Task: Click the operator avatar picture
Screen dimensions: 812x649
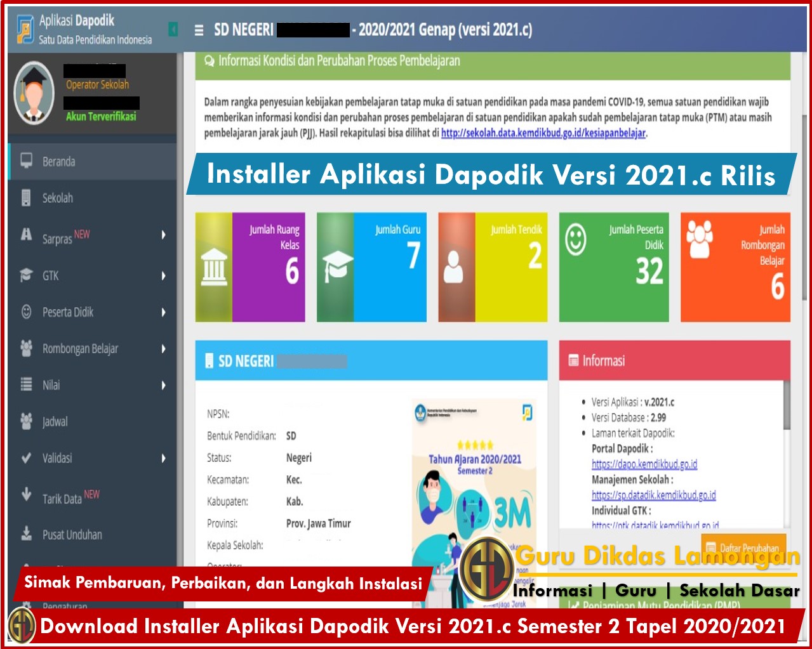Action: coord(34,93)
